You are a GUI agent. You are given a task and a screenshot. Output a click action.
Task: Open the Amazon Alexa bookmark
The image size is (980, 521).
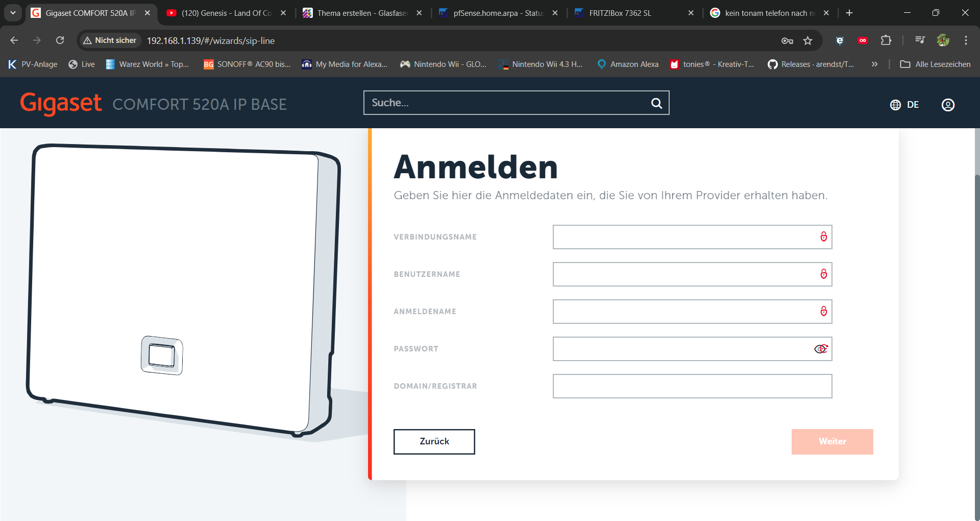(628, 64)
